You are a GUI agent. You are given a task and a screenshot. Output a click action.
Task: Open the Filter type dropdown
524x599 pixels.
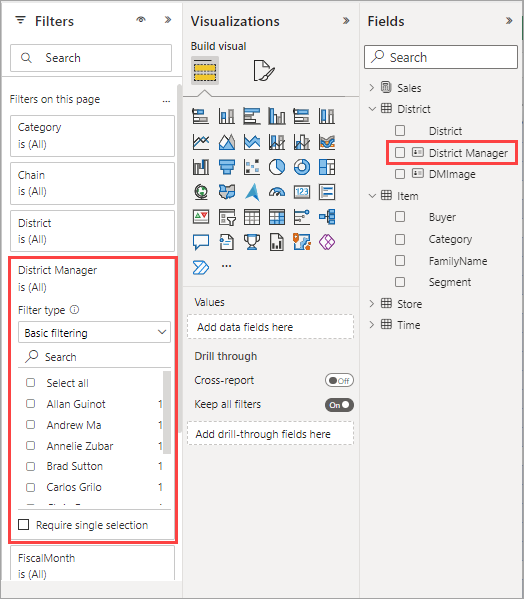[94, 332]
